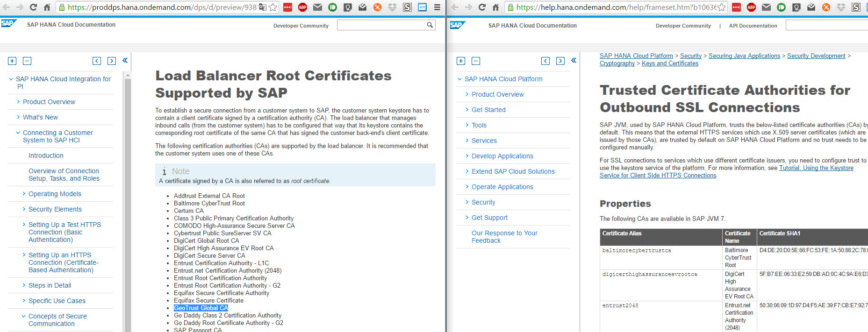Click expand-all plus icon in left window
The height and width of the screenshot is (332, 868).
click(12, 61)
